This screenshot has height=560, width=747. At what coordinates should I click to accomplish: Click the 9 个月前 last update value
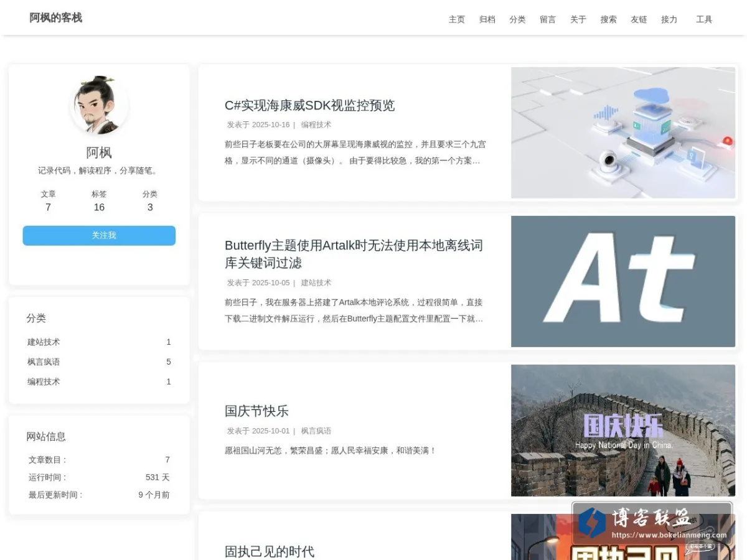tap(154, 495)
